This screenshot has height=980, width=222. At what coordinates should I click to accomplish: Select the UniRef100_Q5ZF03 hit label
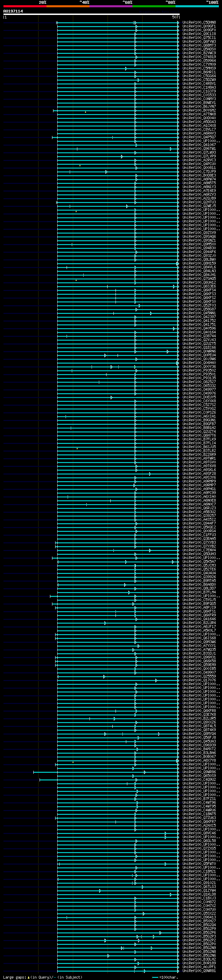point(199,306)
